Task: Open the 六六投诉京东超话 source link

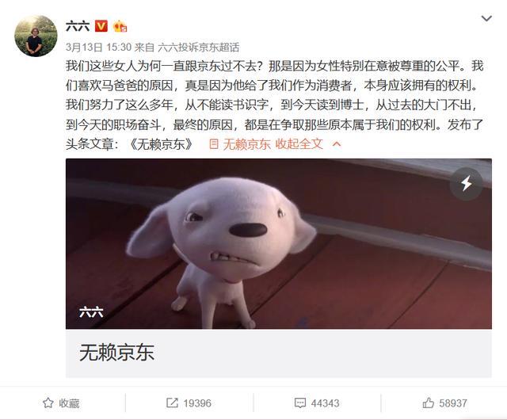Action: [199, 48]
